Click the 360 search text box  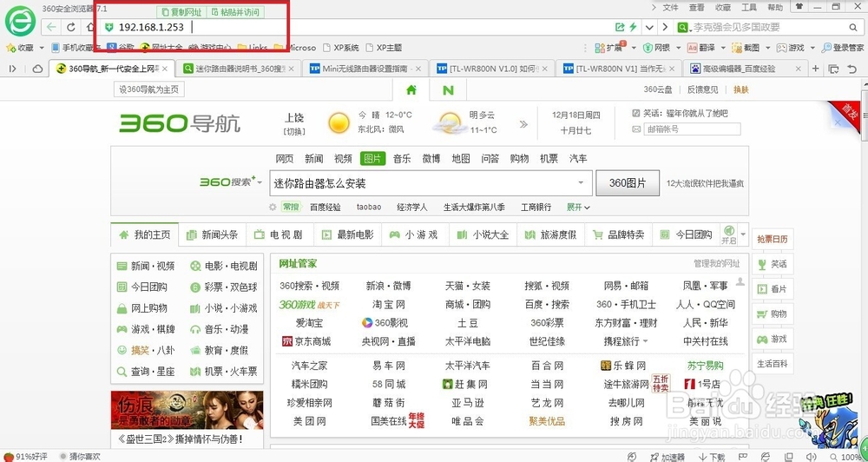[431, 183]
